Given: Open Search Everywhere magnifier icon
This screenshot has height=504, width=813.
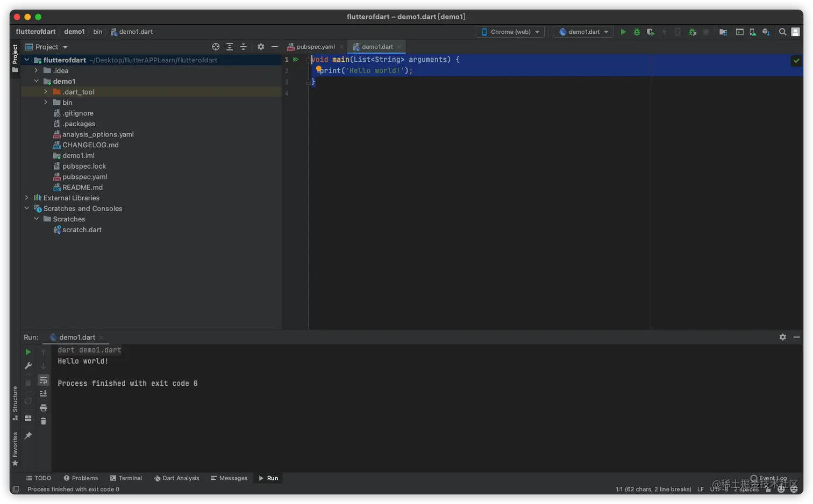Looking at the screenshot, I should coord(782,32).
